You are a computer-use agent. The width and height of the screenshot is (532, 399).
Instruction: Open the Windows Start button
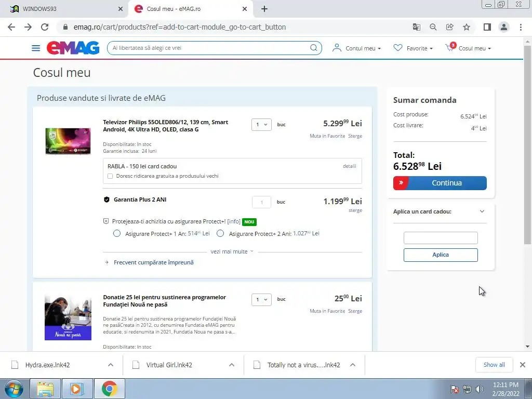click(x=14, y=389)
